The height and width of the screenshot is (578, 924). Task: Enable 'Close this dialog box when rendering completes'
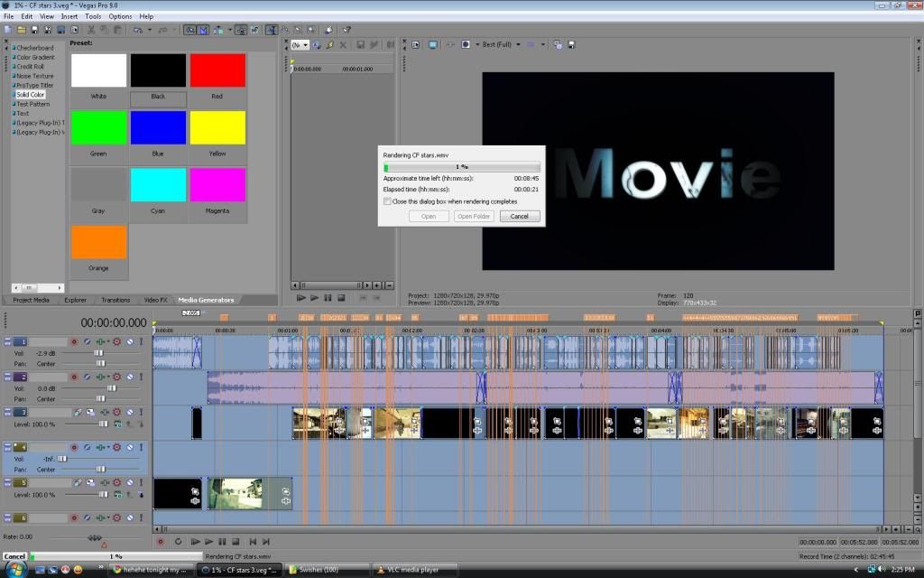[x=387, y=201]
